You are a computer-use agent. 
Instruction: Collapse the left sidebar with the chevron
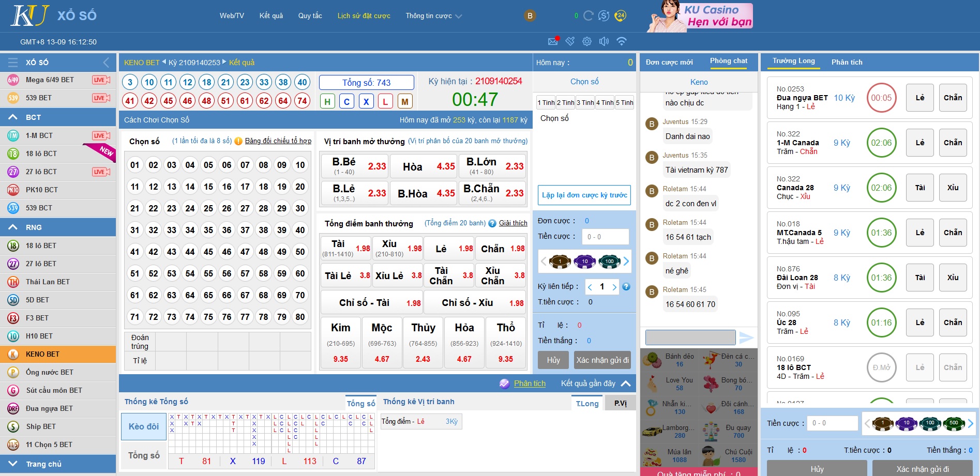coord(106,63)
